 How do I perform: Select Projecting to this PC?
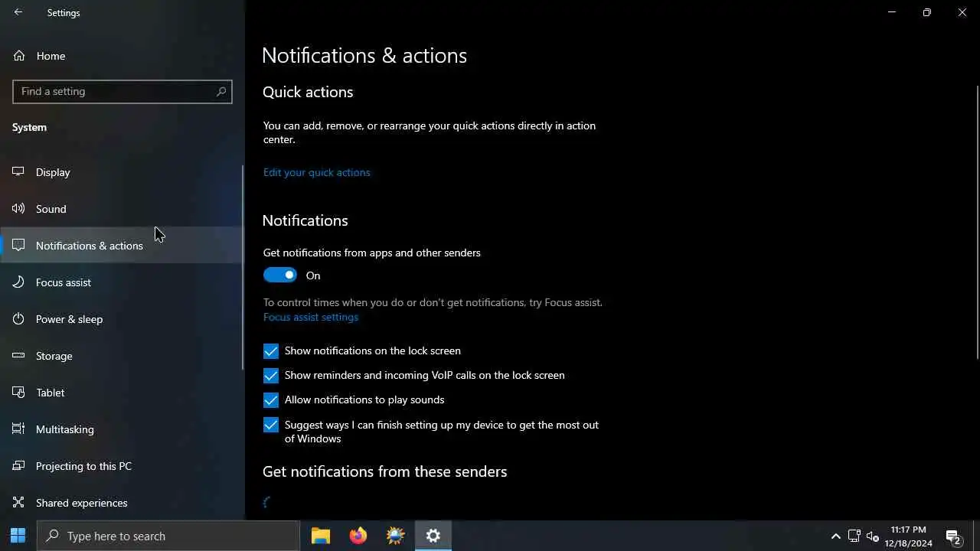[x=122, y=466]
